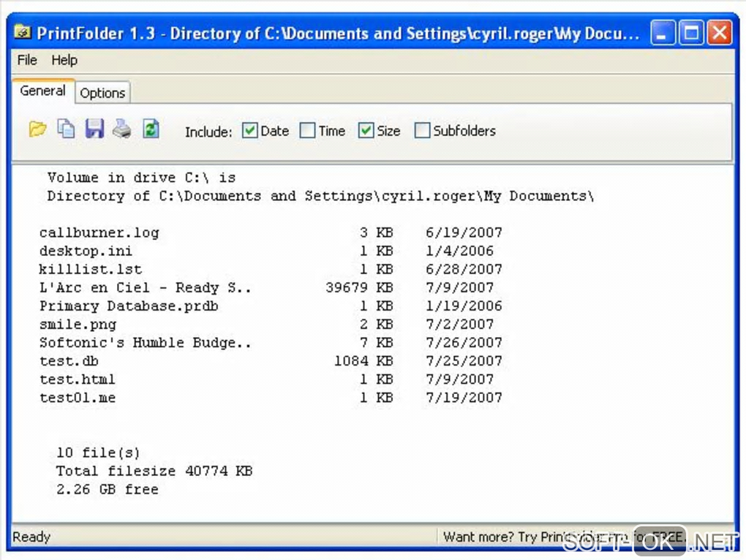This screenshot has width=746, height=560.
Task: Enable the Time checkbox
Action: click(307, 130)
